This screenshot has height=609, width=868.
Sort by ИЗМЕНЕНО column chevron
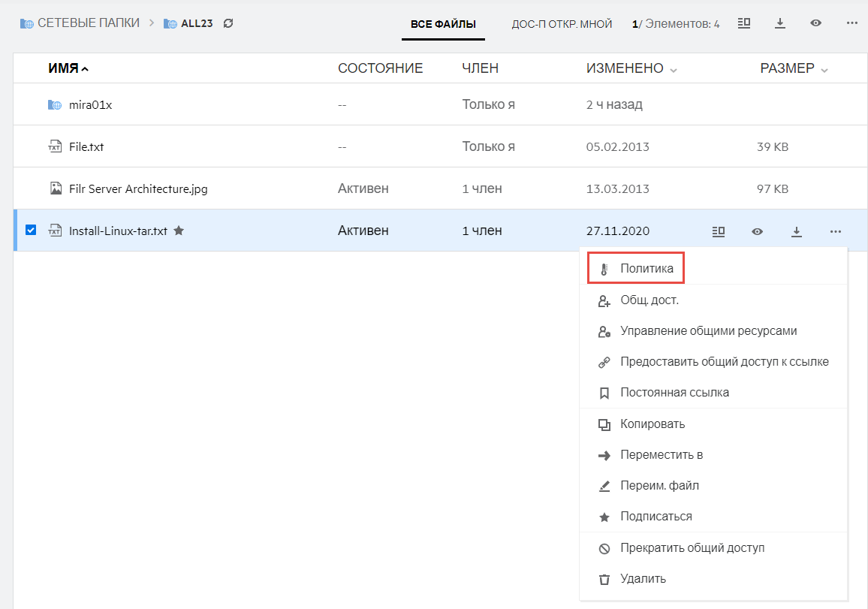pyautogui.click(x=674, y=70)
